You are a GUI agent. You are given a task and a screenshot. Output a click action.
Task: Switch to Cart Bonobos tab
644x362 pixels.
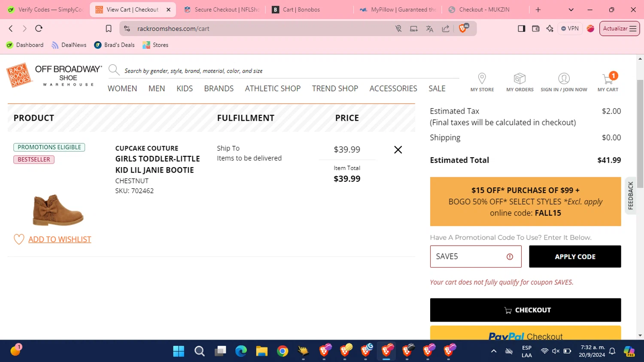click(x=309, y=9)
